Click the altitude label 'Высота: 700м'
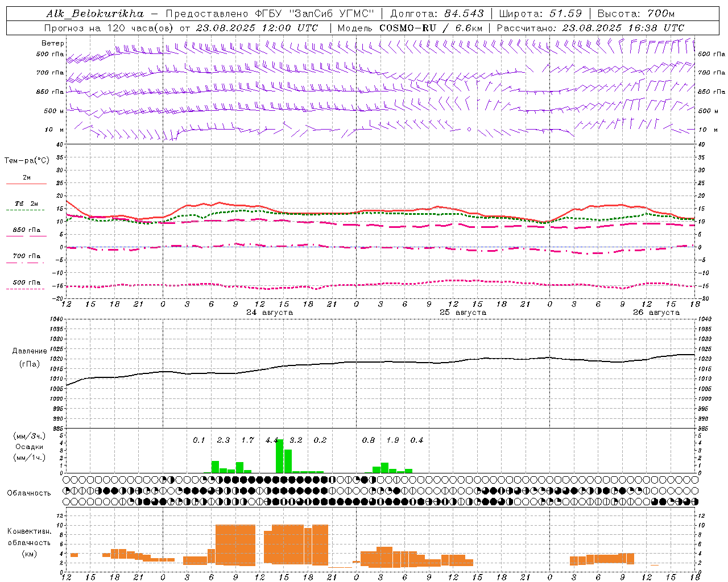 636,14
